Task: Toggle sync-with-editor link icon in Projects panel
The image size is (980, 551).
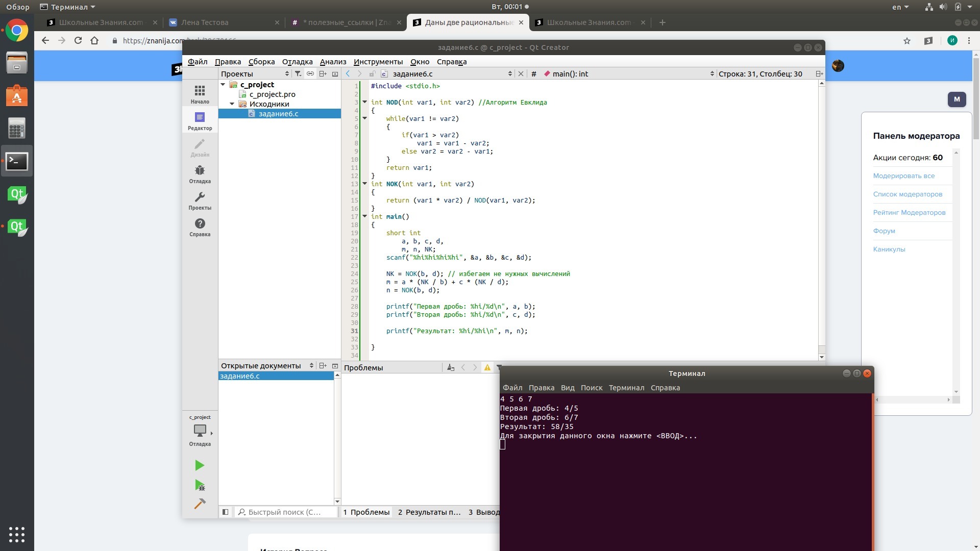Action: click(310, 74)
